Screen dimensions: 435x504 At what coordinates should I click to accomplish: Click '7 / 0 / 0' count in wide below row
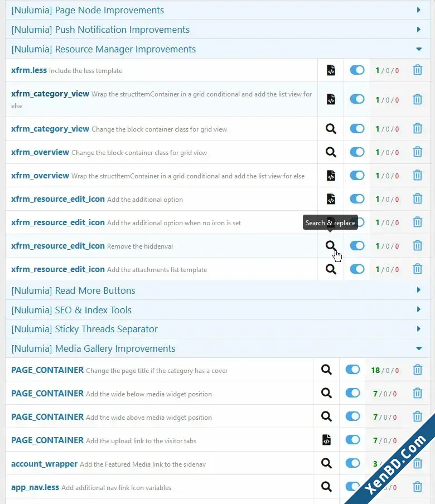click(385, 394)
